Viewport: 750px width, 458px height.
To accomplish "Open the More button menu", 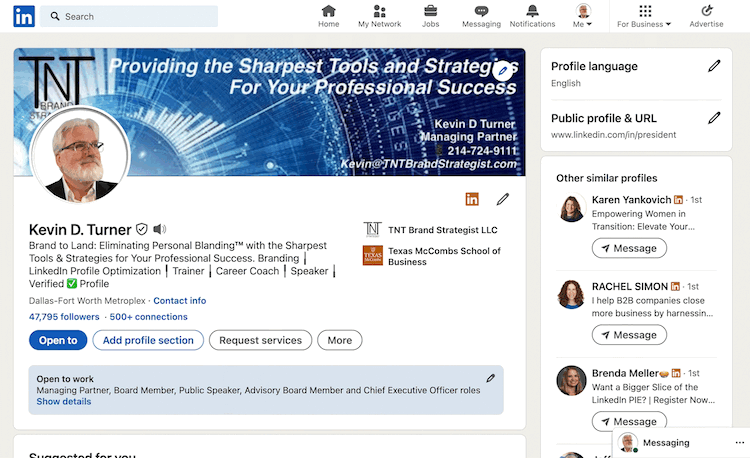I will click(x=340, y=340).
